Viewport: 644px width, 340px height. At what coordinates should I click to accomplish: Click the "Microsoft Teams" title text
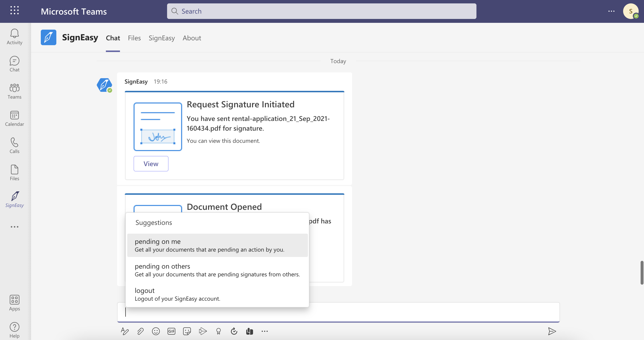(74, 11)
